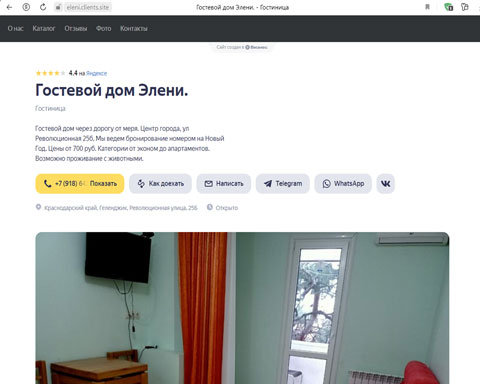
Task: Click the clock icon beside 'Открыто'
Action: (210, 207)
